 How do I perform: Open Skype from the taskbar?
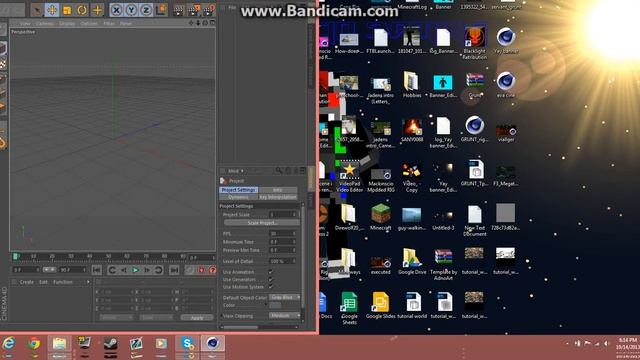point(187,344)
